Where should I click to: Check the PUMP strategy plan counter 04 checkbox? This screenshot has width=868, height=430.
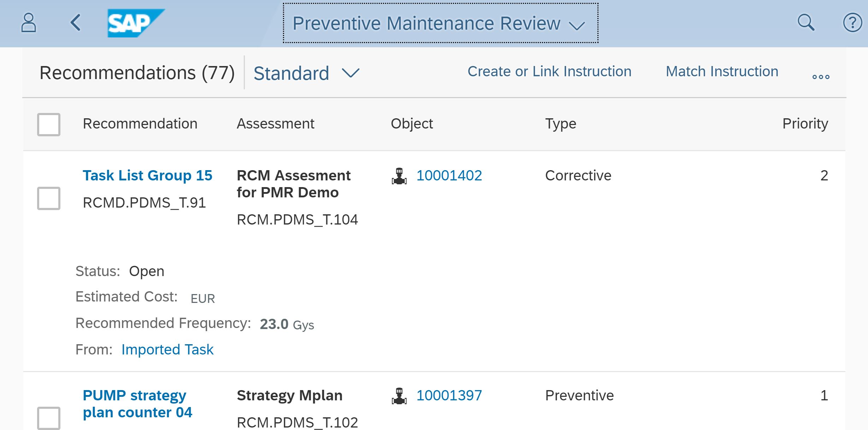48,418
